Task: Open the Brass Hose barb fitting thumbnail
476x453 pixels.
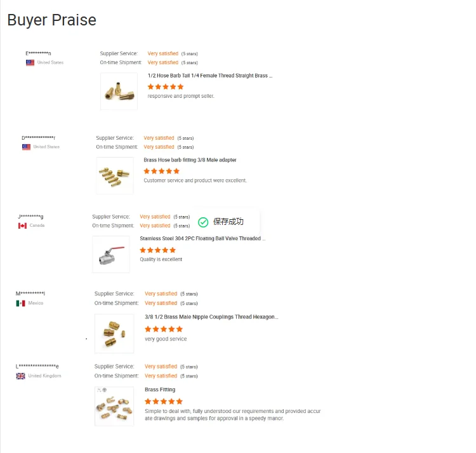Action: click(x=115, y=175)
